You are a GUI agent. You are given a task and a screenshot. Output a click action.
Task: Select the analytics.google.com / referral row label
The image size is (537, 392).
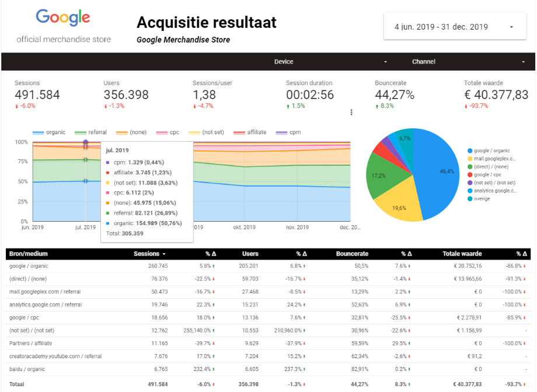[46, 304]
